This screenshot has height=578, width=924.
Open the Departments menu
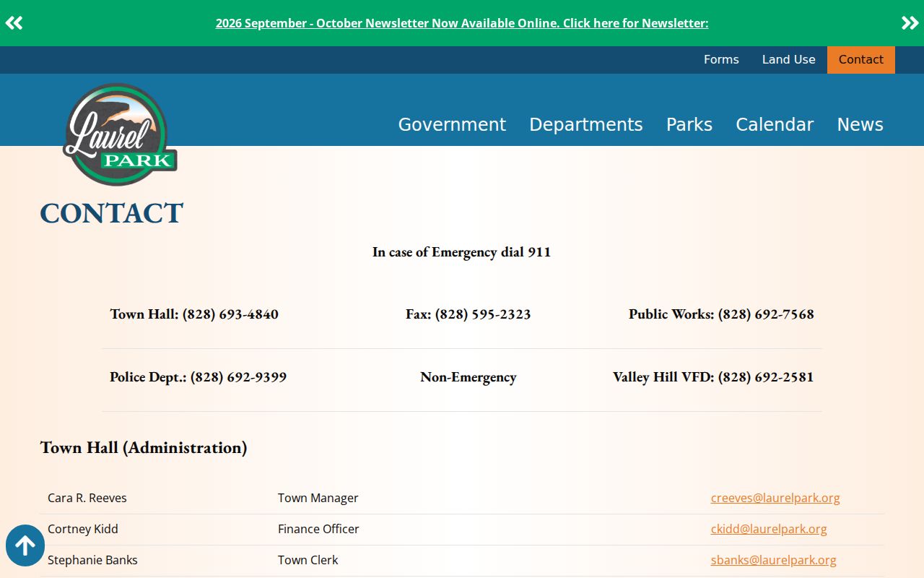(x=585, y=124)
